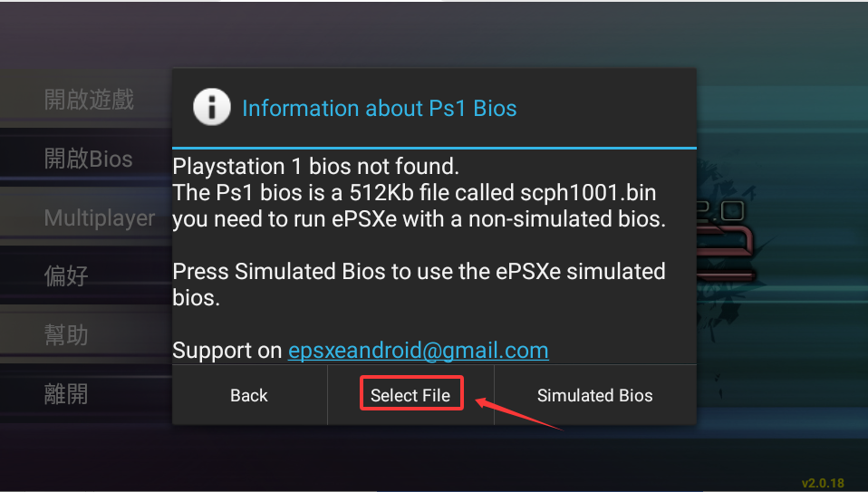Choose the Select File button
The width and height of the screenshot is (868, 492).
click(410, 395)
